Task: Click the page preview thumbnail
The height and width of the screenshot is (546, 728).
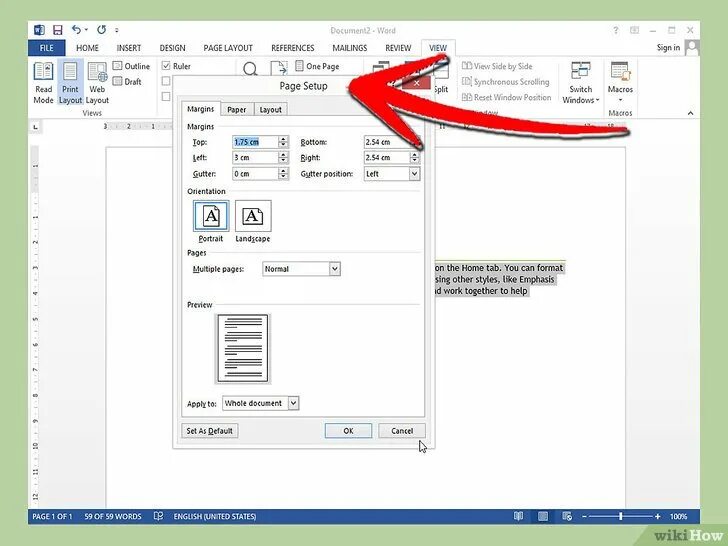Action: pos(243,348)
